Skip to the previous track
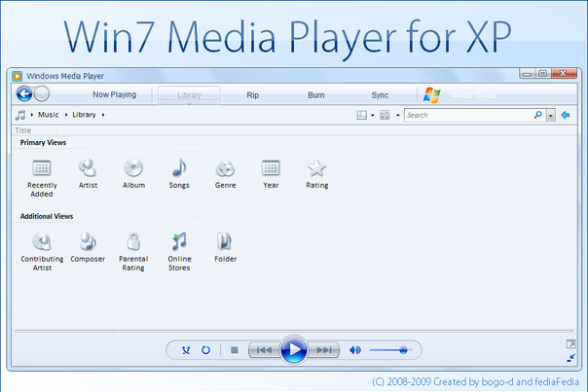The height and width of the screenshot is (392, 588). tap(265, 350)
